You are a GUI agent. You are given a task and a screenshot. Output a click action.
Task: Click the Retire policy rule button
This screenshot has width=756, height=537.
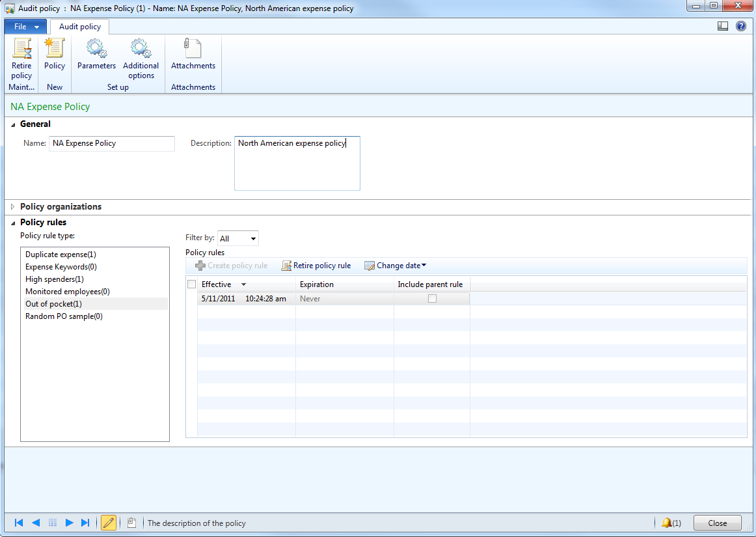coord(316,266)
